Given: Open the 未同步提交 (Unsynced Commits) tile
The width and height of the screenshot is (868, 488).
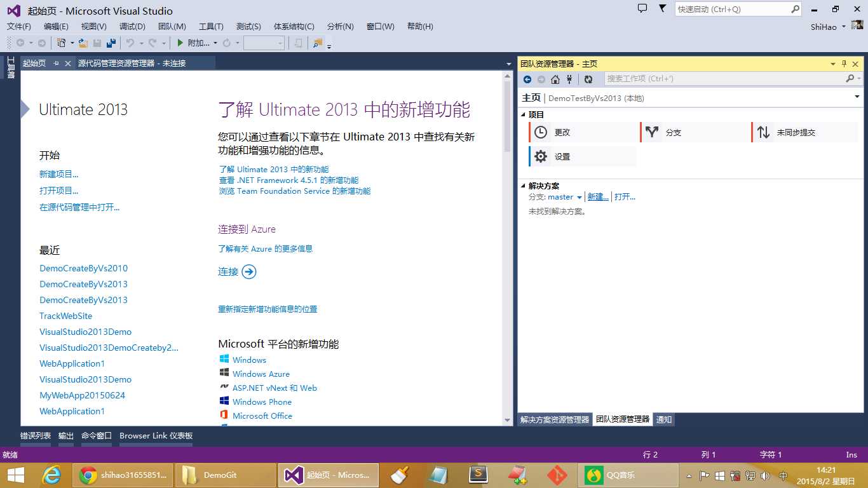Looking at the screenshot, I should tap(805, 133).
